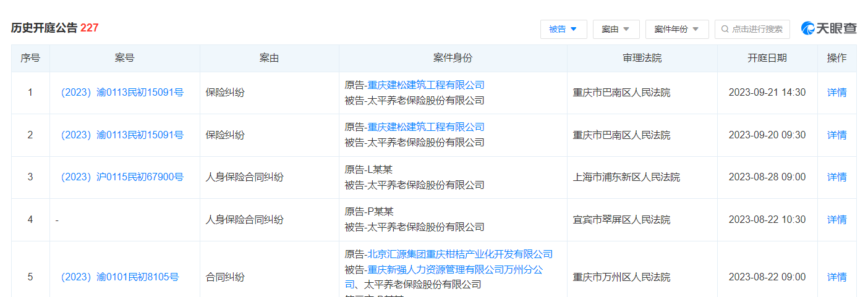Click the 案由 column header
Screen dimensions: 868x297
[x=269, y=58]
